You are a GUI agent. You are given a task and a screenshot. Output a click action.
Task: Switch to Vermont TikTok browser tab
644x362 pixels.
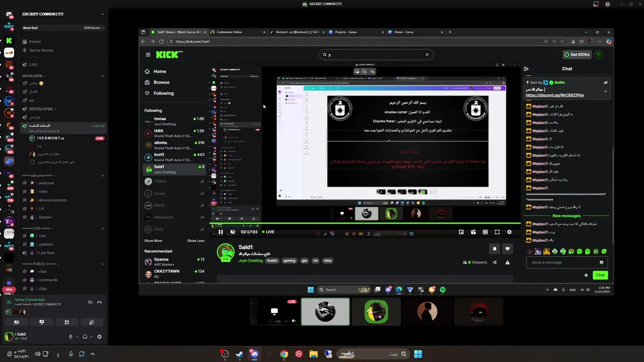point(297,32)
